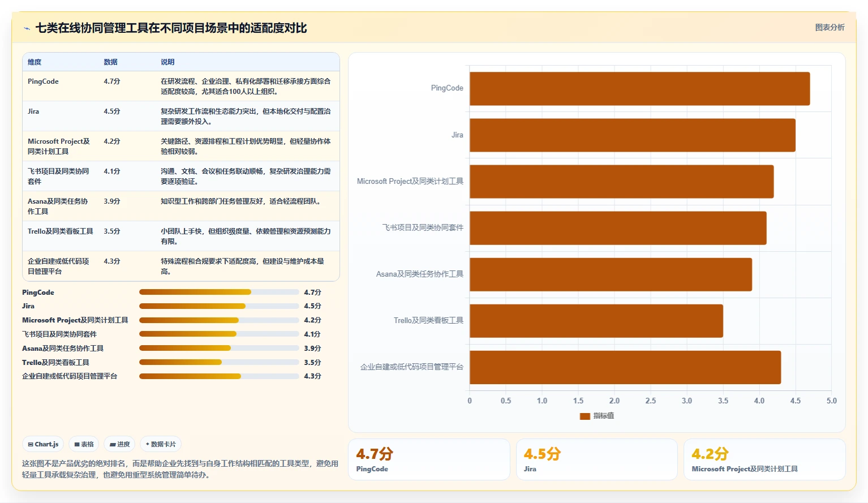Click the Trello及同类看板工具 axis label

pyautogui.click(x=428, y=321)
